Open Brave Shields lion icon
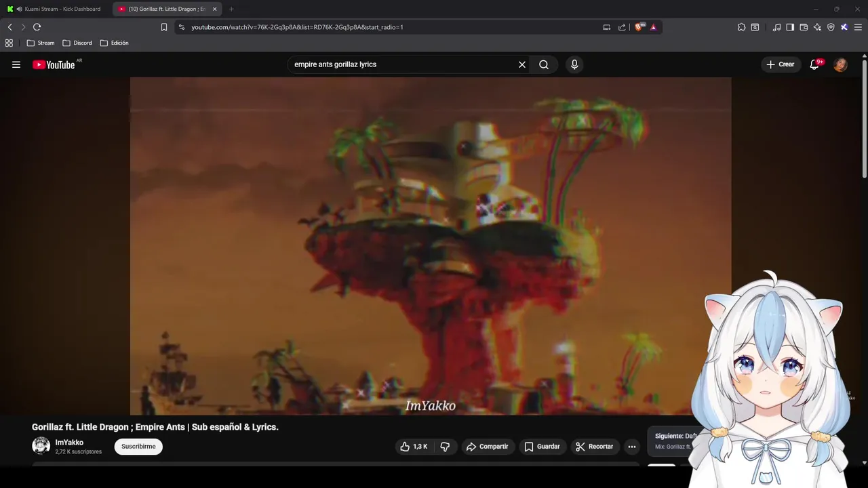 pyautogui.click(x=639, y=27)
